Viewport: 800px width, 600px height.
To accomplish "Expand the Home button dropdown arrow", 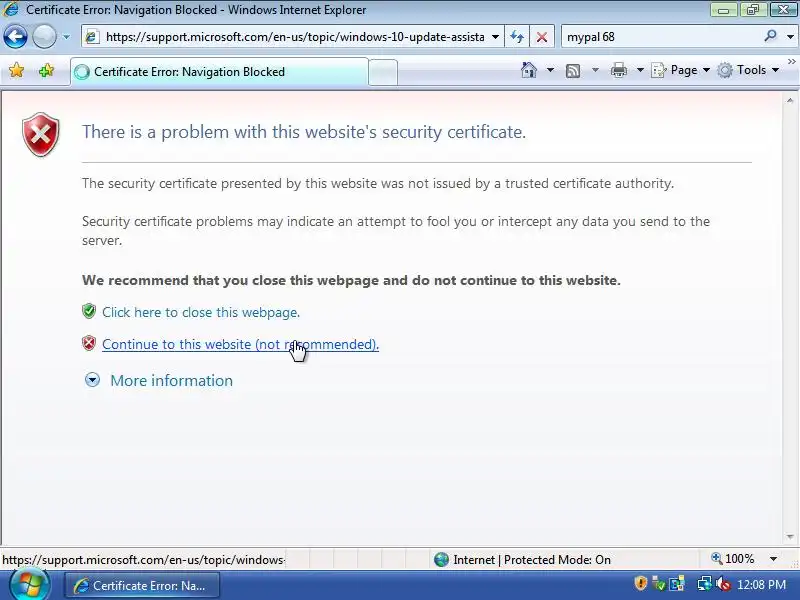I will pos(550,70).
